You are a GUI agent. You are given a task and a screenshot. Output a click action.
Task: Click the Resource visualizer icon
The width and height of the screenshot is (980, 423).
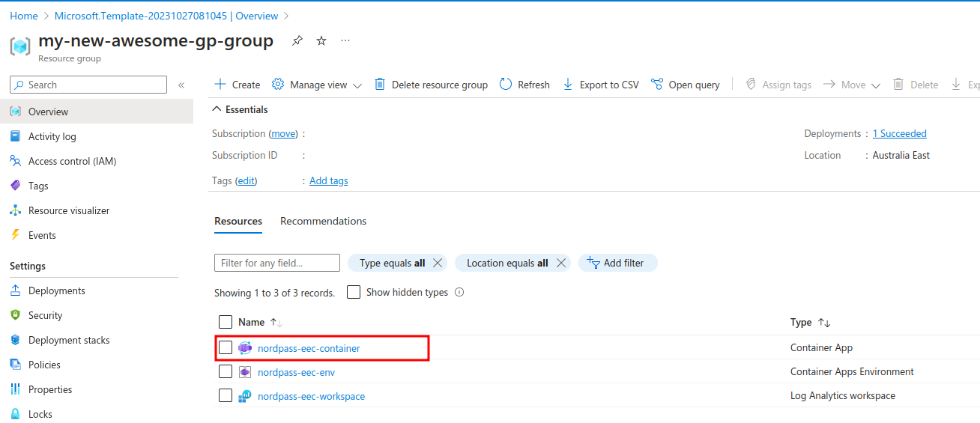tap(15, 210)
